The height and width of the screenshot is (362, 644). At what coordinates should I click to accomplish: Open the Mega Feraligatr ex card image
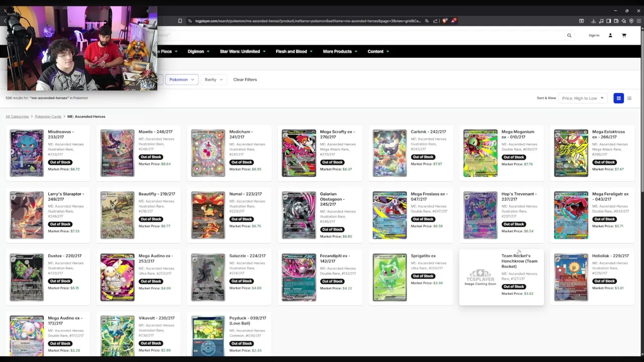point(571,215)
